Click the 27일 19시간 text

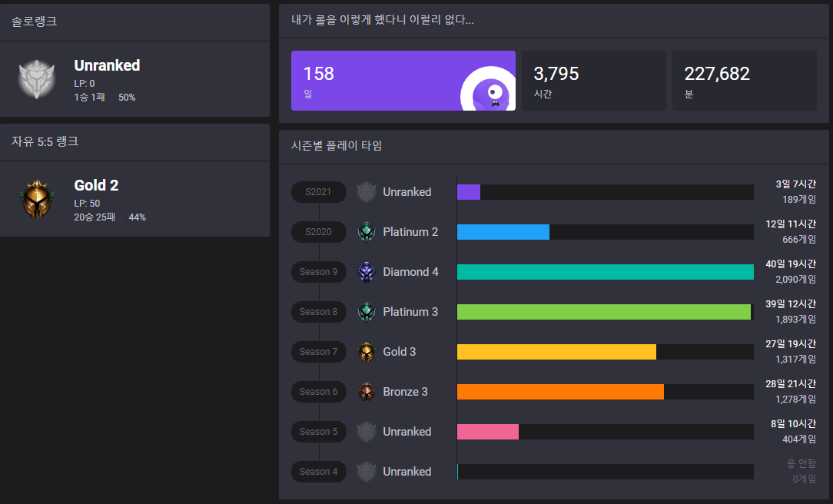[x=791, y=343]
